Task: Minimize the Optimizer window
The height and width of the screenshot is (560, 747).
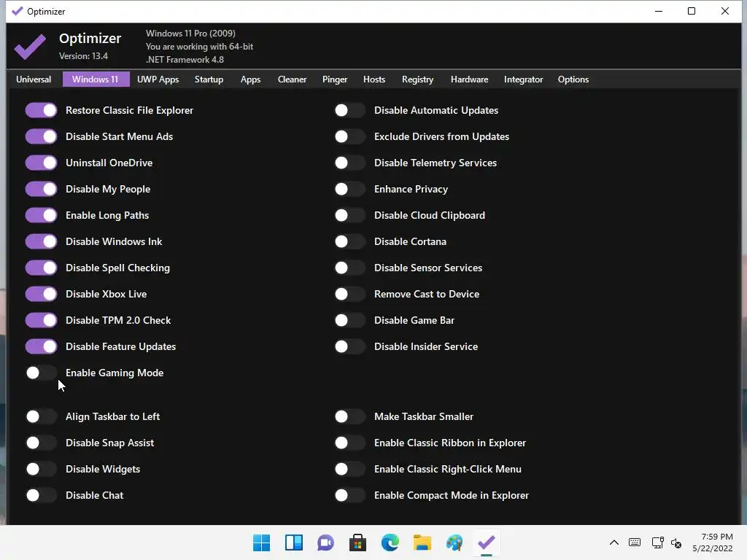Action: (659, 11)
